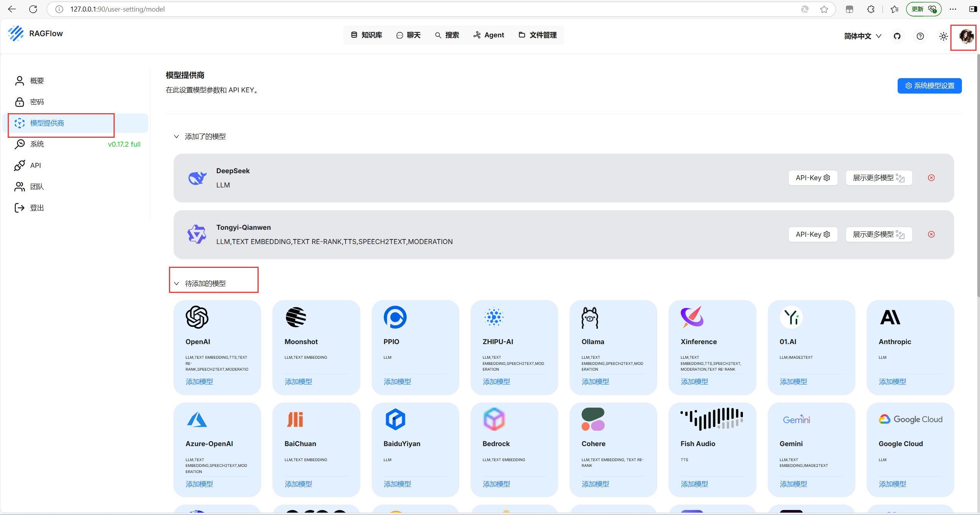
Task: Remove DeepSeek model with red X
Action: coord(931,178)
